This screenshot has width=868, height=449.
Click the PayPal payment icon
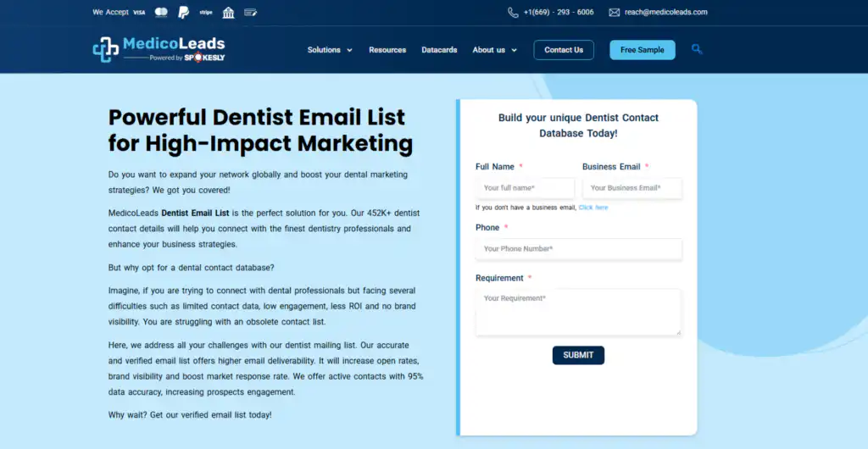tap(183, 12)
